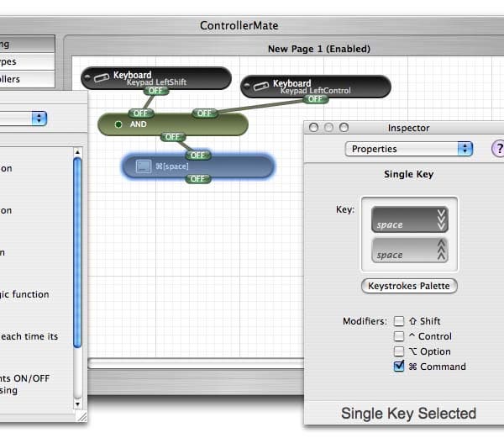Select the ⌘[space] single key block
504x438 pixels.
click(198, 166)
